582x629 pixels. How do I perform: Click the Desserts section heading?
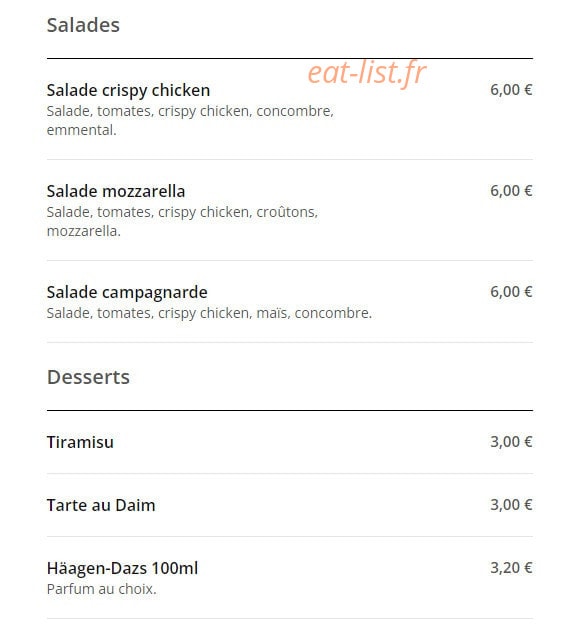point(88,377)
